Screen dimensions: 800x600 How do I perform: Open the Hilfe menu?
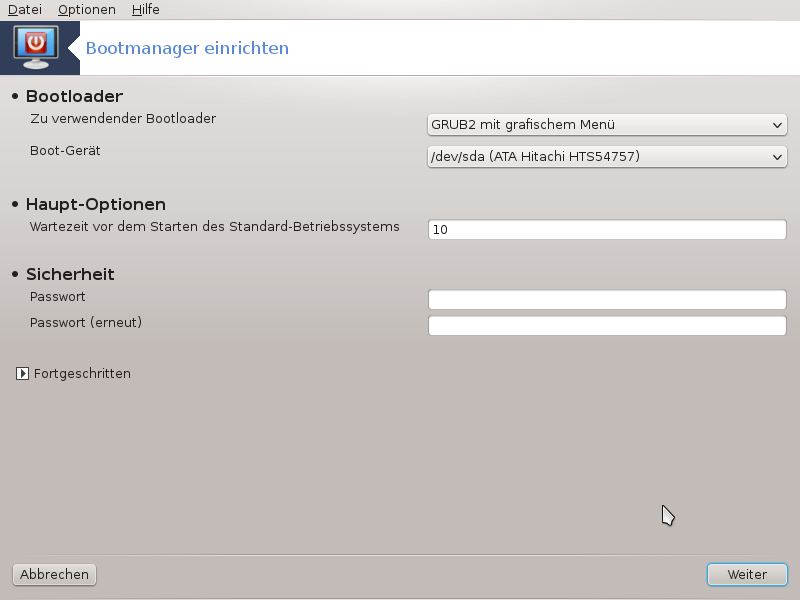(x=145, y=9)
